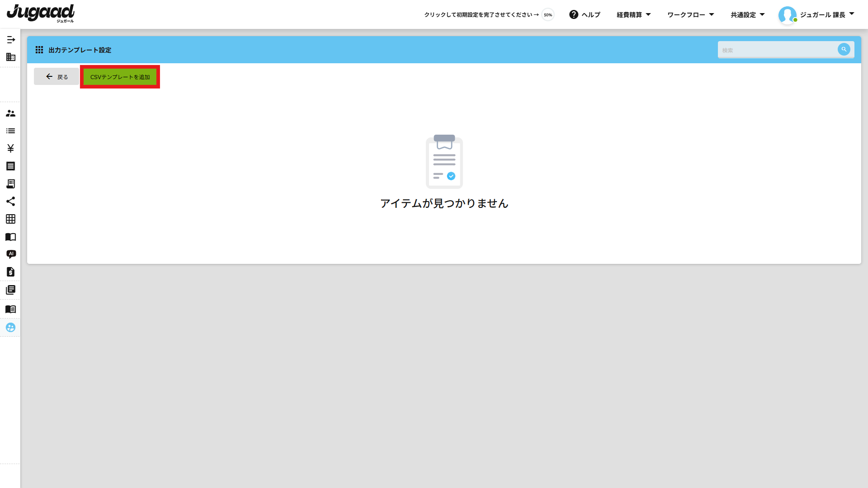Open the 共通設定 dropdown menu
This screenshot has width=868, height=488.
point(748,15)
